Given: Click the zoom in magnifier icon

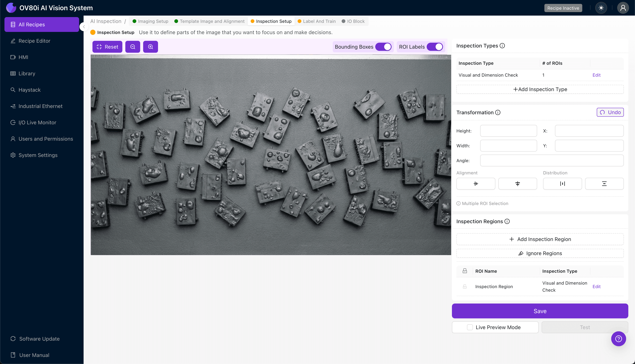Looking at the screenshot, I should [x=150, y=47].
